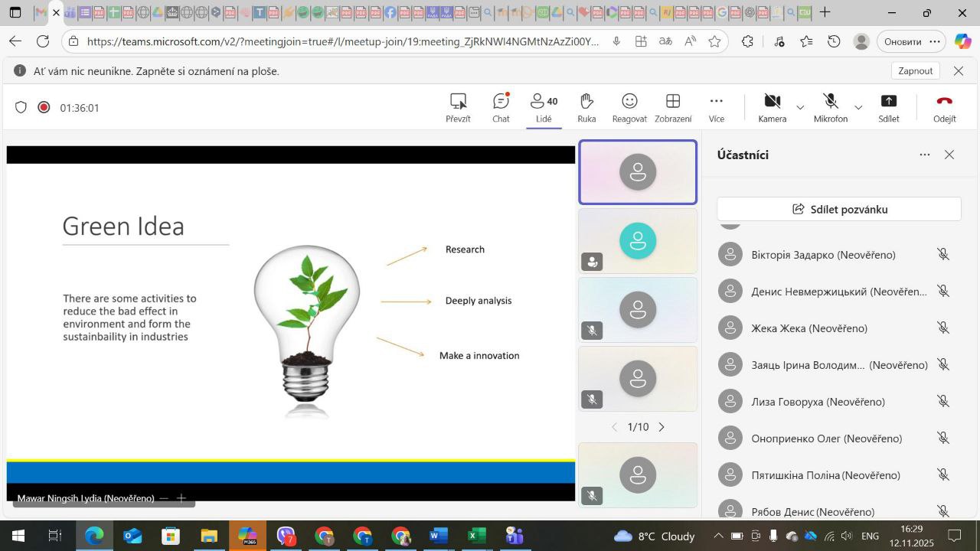Open the Chat panel
Screen dimensions: 980x551
tap(501, 107)
